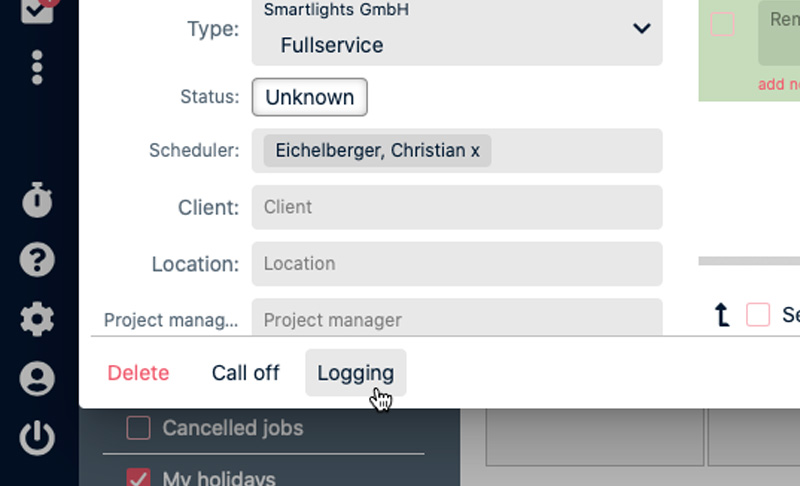Open the user profile icon
The image size is (800, 486).
(37, 379)
